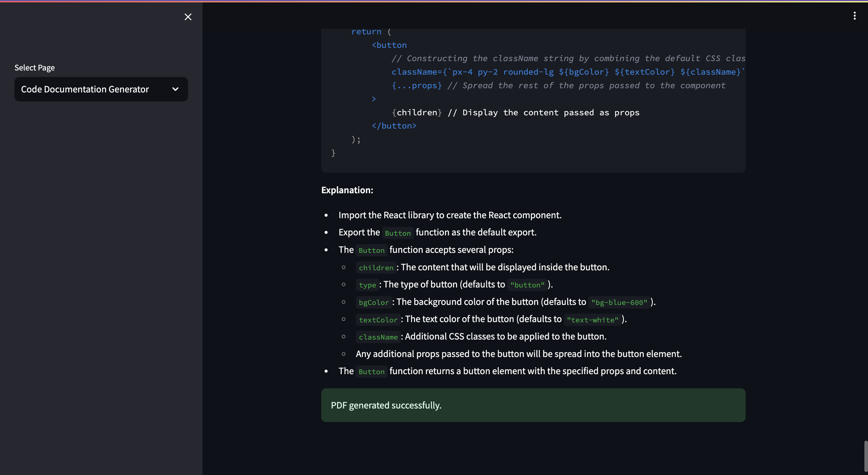Close the sidebar using the X icon
868x475 pixels.
point(188,17)
